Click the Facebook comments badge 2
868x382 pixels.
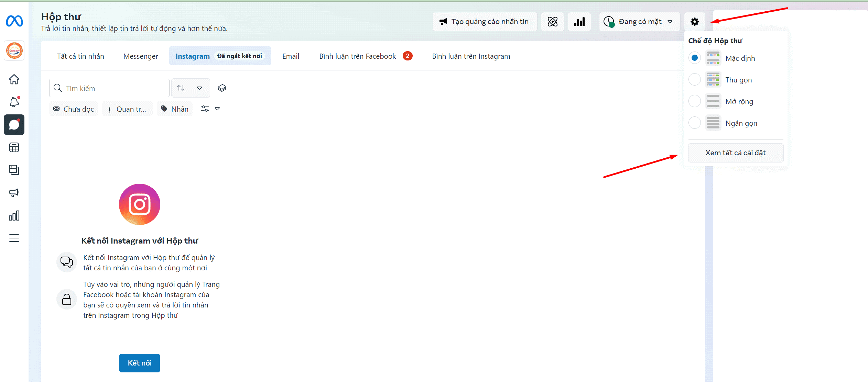click(x=408, y=56)
